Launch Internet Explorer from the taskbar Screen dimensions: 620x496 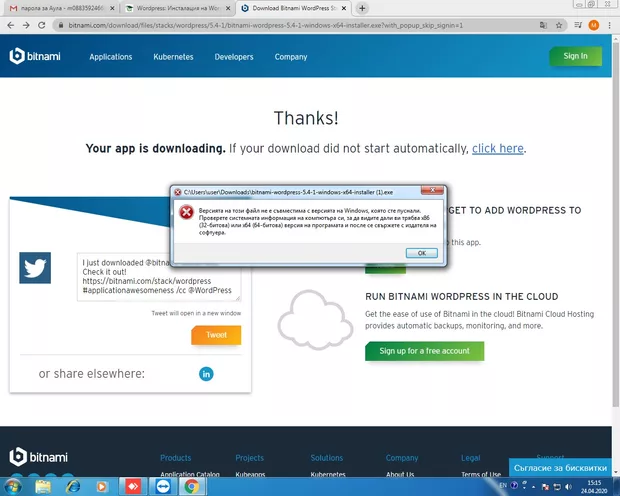coord(73,487)
